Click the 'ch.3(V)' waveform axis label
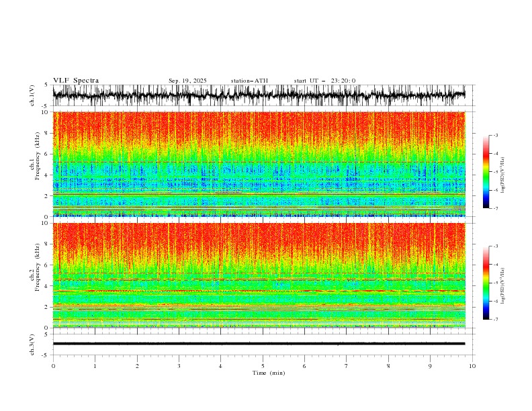This screenshot has height=411, width=532. pos(32,345)
